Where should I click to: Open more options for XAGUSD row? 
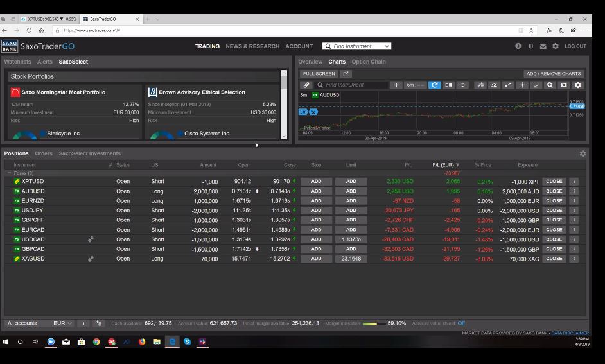click(x=574, y=259)
